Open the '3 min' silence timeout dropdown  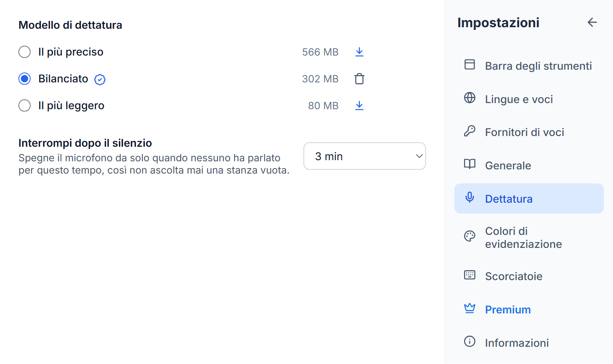tap(365, 156)
